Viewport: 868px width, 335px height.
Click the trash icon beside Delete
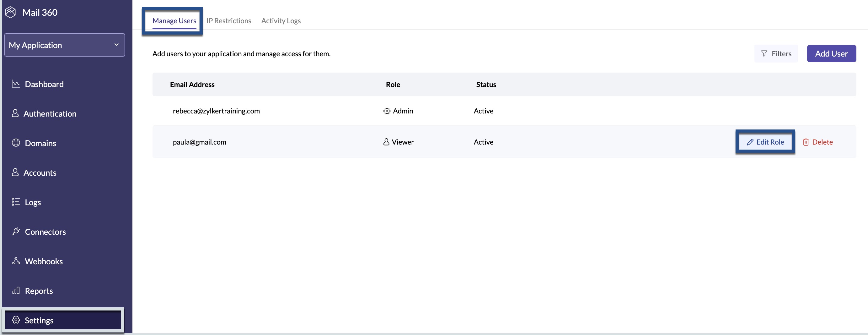point(806,142)
